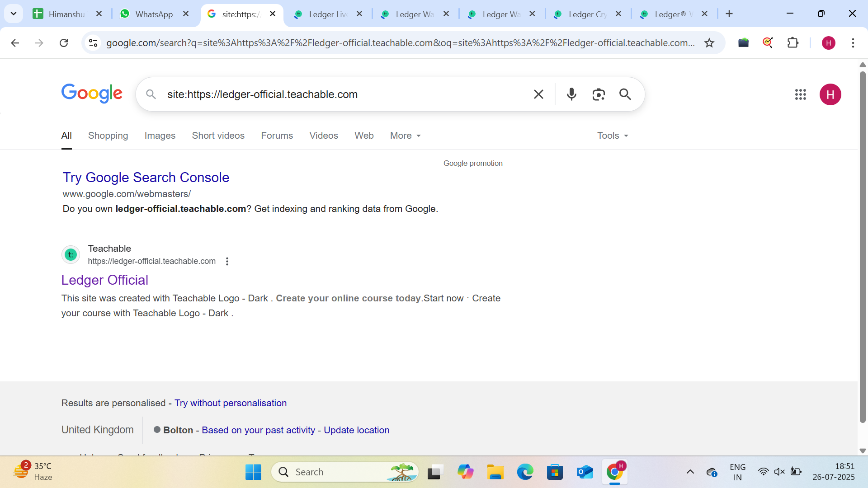Viewport: 868px width, 488px height.
Task: Select the Images results tab
Action: click(160, 136)
